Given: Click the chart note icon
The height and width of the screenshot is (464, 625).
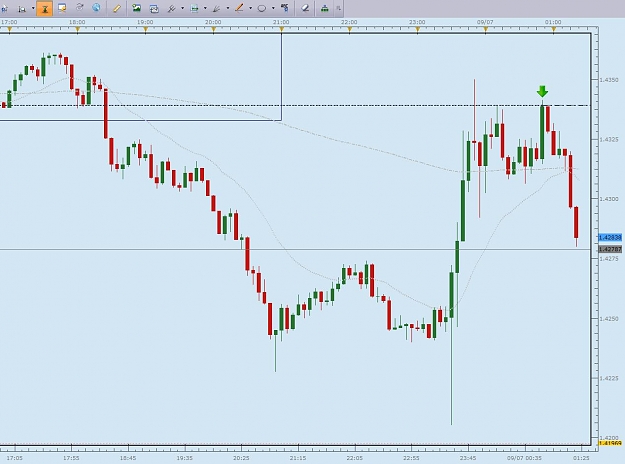Looking at the screenshot, I should tap(62, 8).
